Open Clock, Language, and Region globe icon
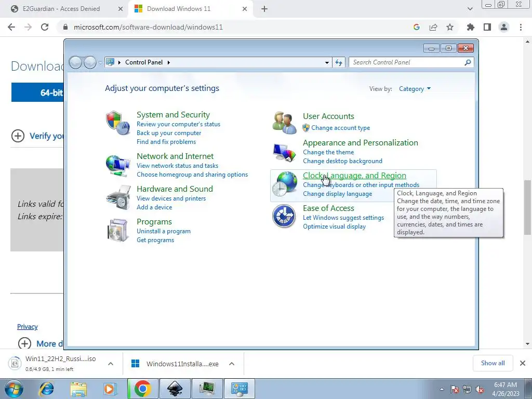The image size is (532, 399). tap(284, 184)
